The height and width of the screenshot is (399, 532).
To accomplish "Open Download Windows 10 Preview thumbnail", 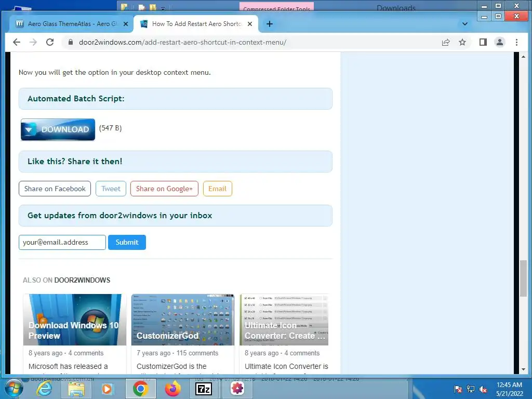I will [75, 320].
